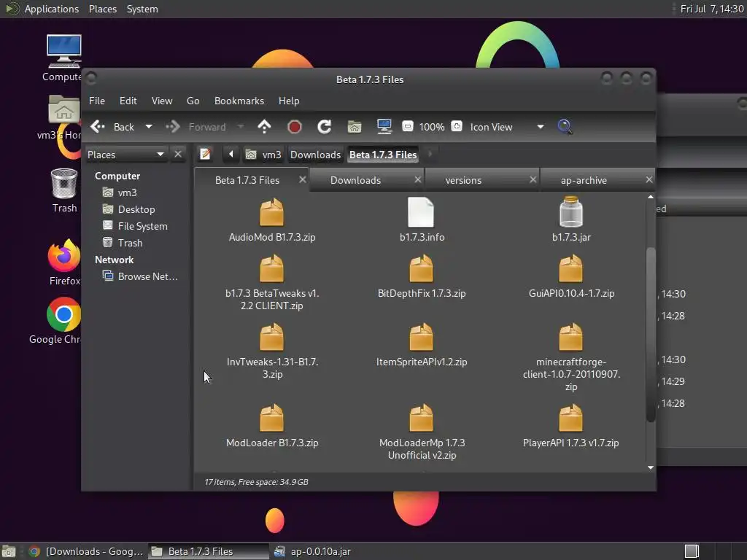
Task: Open the Applications panel menu
Action: pos(52,9)
